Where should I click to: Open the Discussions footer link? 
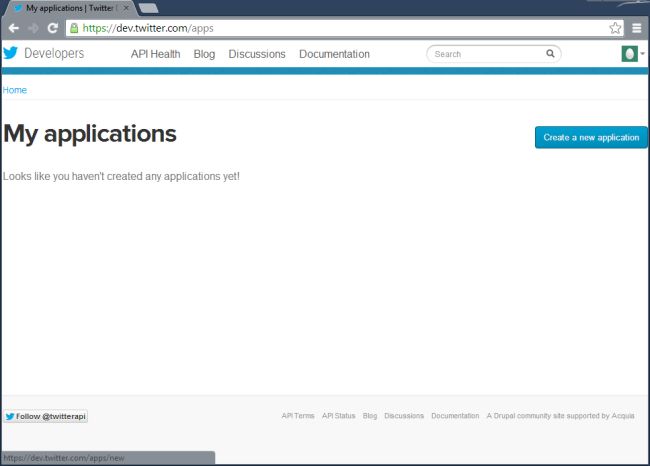(x=404, y=416)
